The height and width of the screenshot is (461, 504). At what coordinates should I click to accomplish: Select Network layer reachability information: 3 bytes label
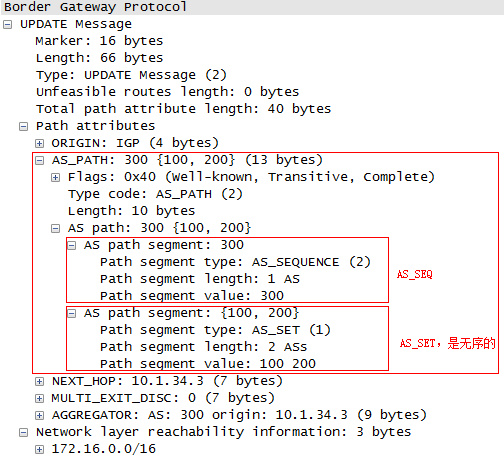pyautogui.click(x=223, y=432)
